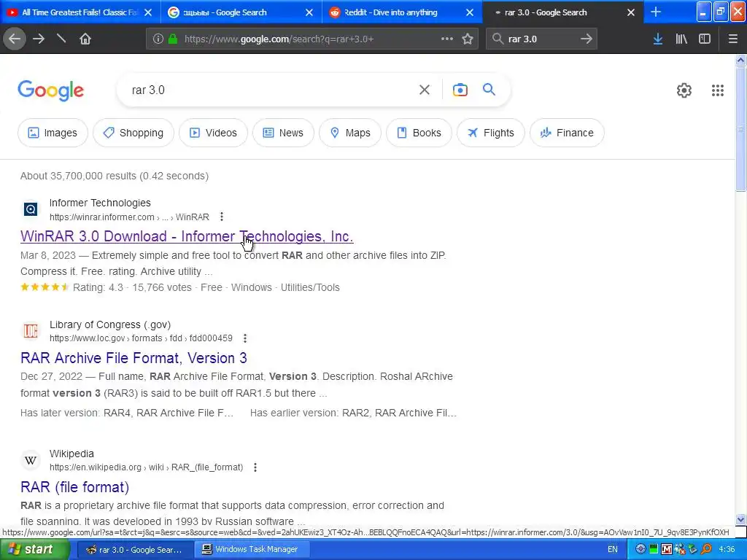Open the Firefox hamburger menu

732,39
